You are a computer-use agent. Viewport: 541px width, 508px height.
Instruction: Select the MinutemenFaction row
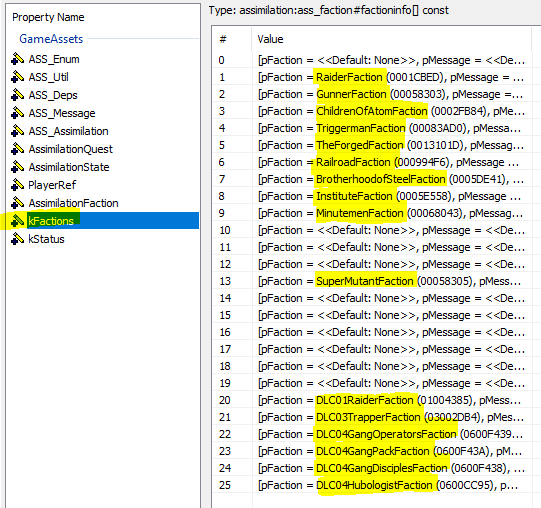pos(372,213)
